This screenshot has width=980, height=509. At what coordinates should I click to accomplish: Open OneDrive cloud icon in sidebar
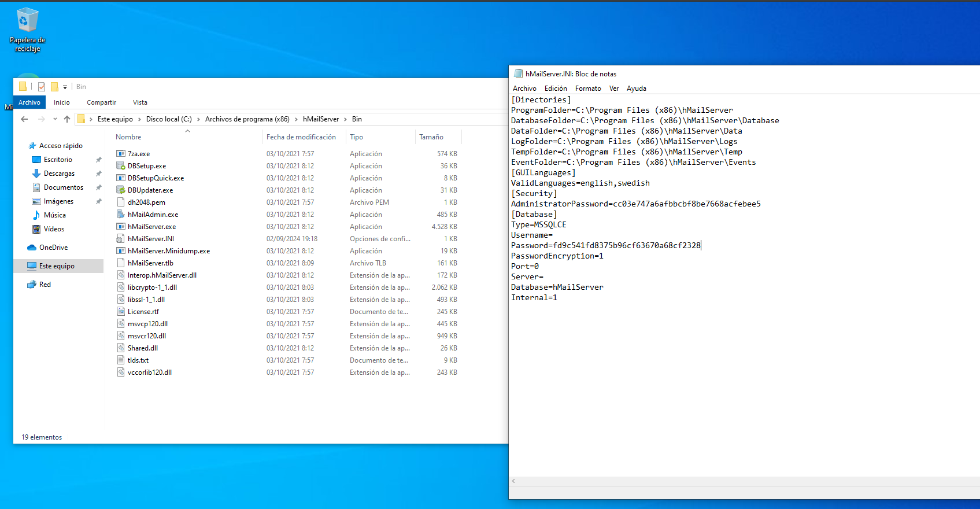pos(32,248)
